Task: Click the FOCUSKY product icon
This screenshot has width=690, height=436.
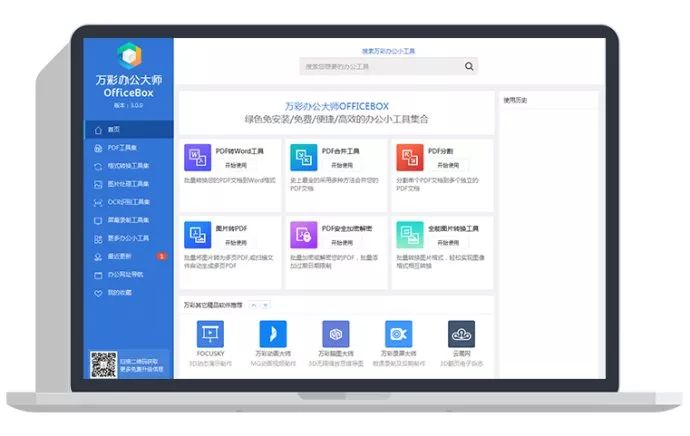Action: pyautogui.click(x=210, y=334)
